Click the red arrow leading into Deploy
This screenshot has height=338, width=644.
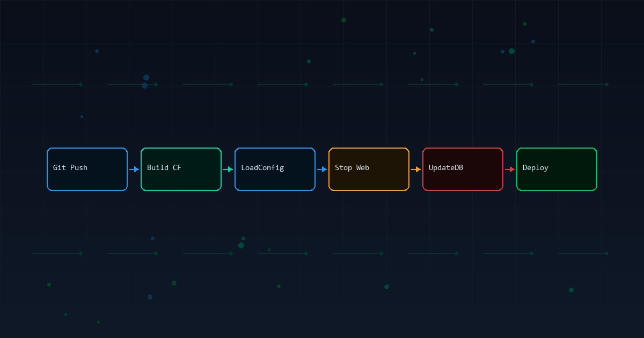(x=510, y=170)
